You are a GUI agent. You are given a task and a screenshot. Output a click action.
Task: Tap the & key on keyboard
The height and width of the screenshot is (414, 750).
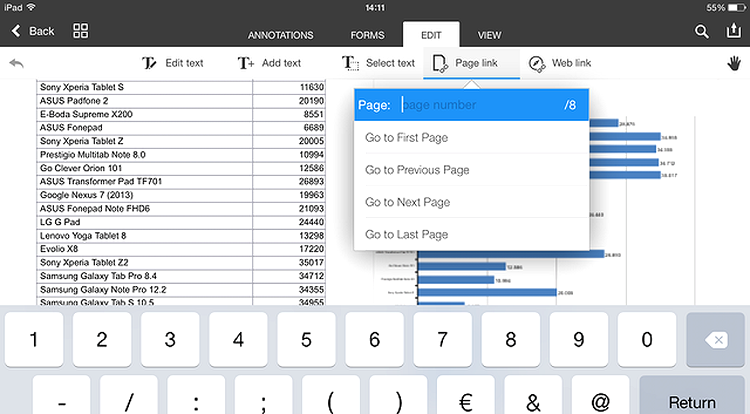pyautogui.click(x=533, y=396)
